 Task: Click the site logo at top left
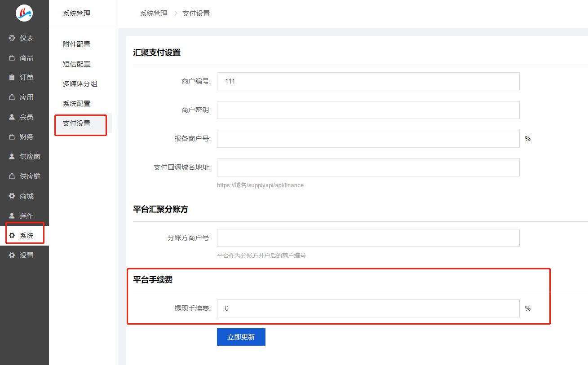click(x=24, y=13)
